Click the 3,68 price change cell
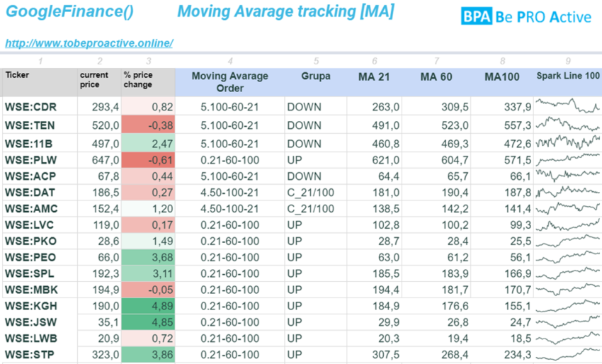 click(x=148, y=257)
